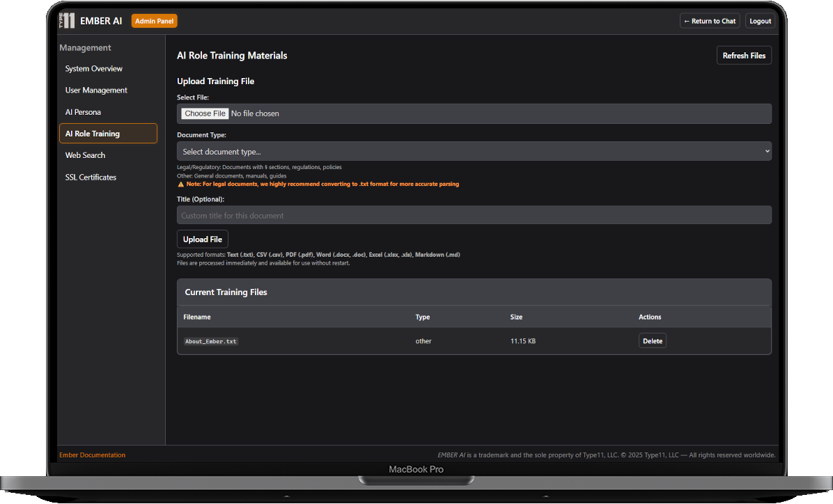The height and width of the screenshot is (504, 833).
Task: Click Choose File button
Action: 205,113
